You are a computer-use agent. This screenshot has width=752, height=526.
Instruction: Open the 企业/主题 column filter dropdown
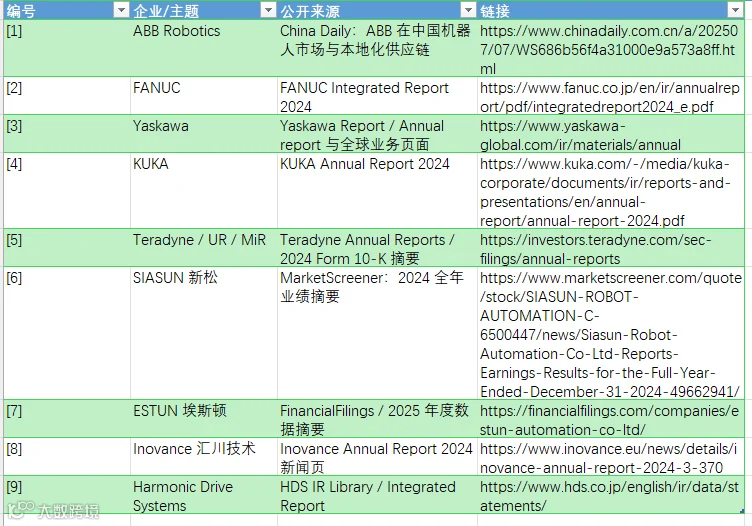268,10
